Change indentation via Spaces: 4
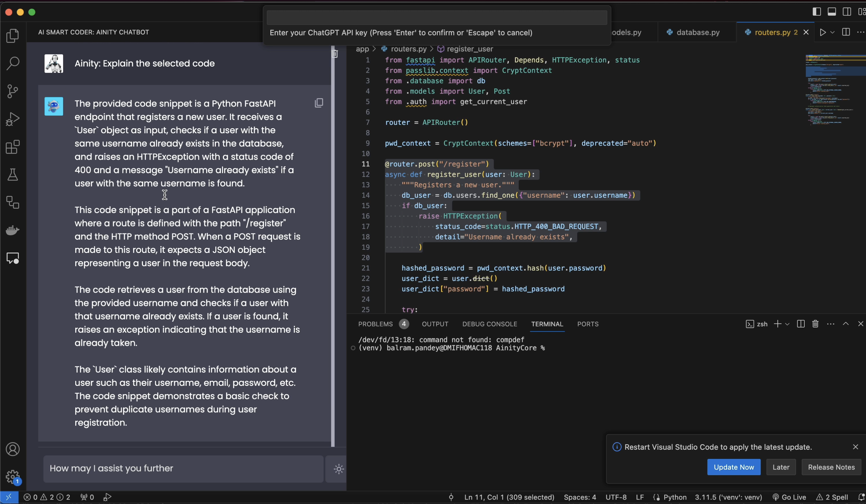Viewport: 866px width, 504px height. click(x=580, y=497)
